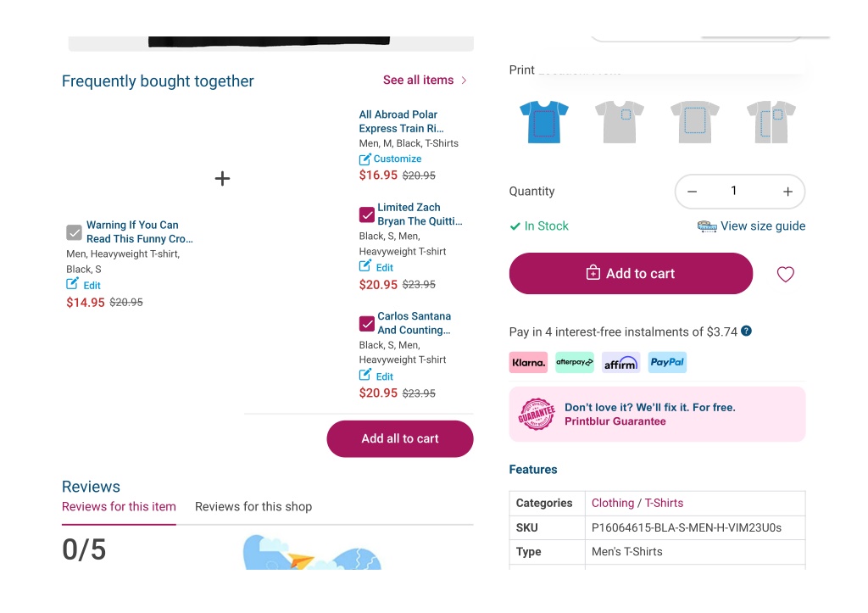Toggle checkbox for Warning If You Can shirt

tap(75, 232)
